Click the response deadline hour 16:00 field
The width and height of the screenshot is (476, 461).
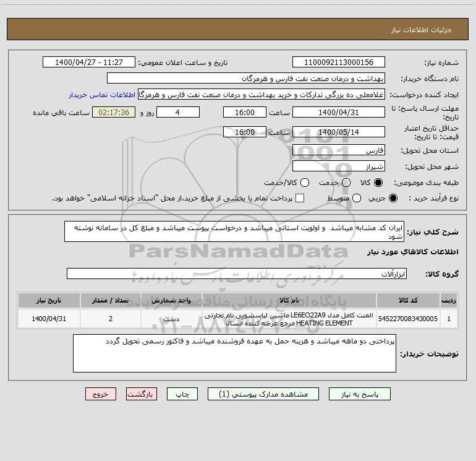245,112
